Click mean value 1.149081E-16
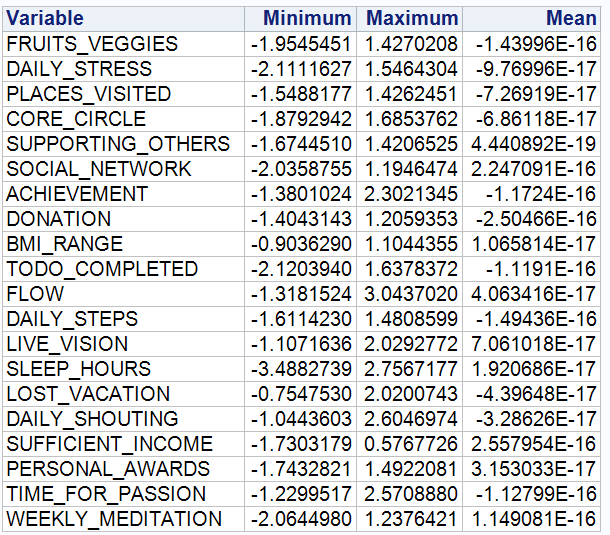 [531, 519]
